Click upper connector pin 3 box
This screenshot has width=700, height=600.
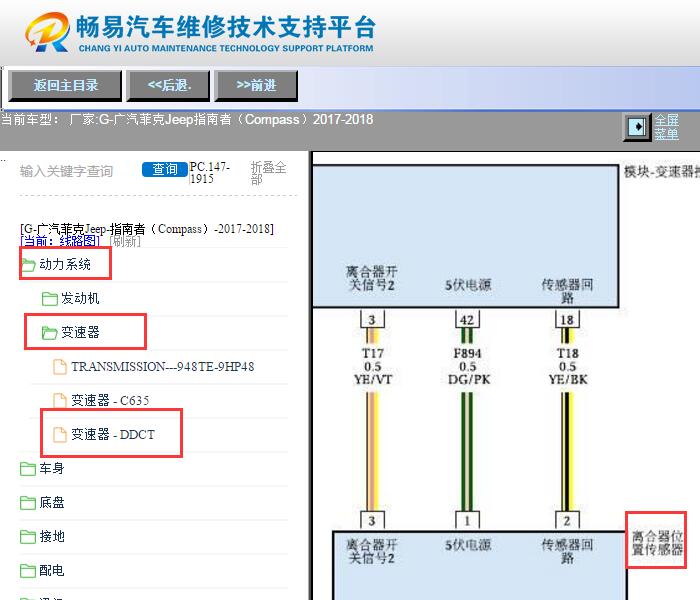372,319
